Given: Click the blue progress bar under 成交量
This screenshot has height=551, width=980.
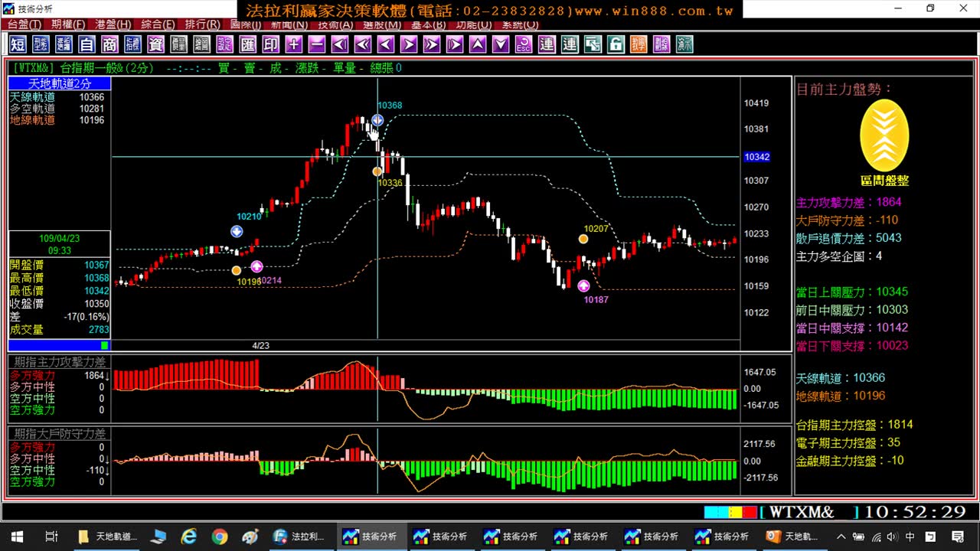Looking at the screenshot, I should [59, 346].
